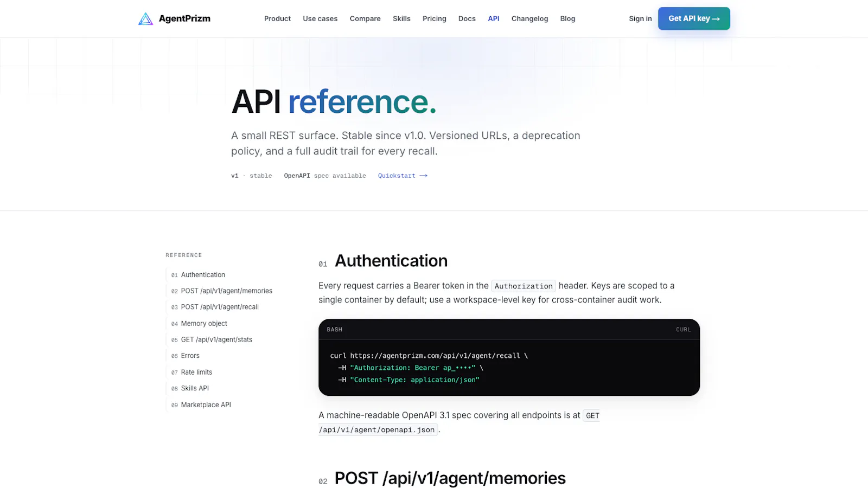Click the /api/v1/agent/openapi.json inline code

(378, 429)
